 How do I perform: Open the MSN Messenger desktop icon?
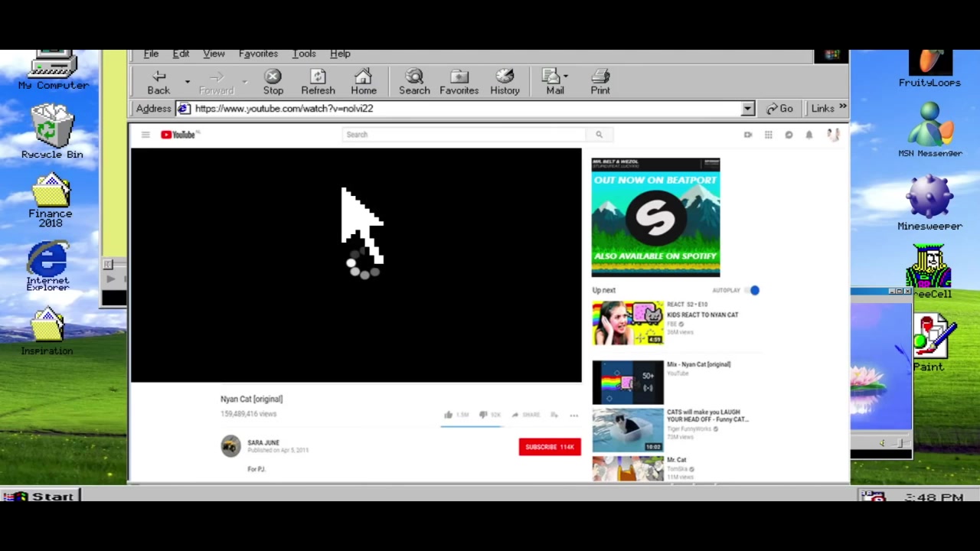[x=929, y=130]
